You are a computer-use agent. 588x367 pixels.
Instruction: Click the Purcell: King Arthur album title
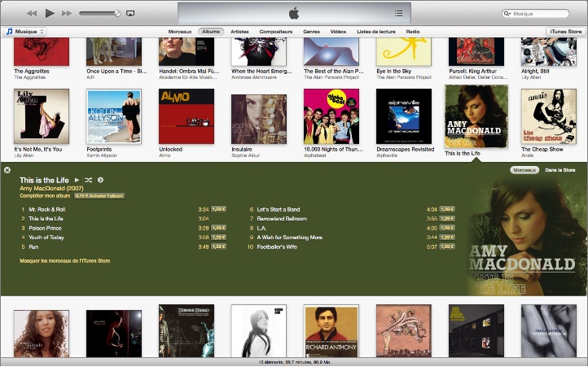point(472,71)
